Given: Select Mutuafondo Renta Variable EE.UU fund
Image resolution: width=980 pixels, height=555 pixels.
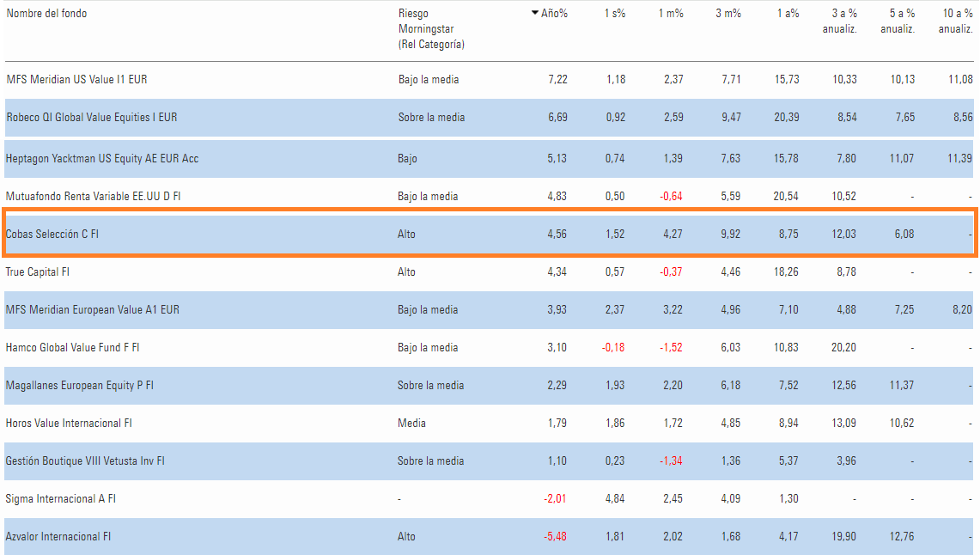Looking at the screenshot, I should click(93, 196).
